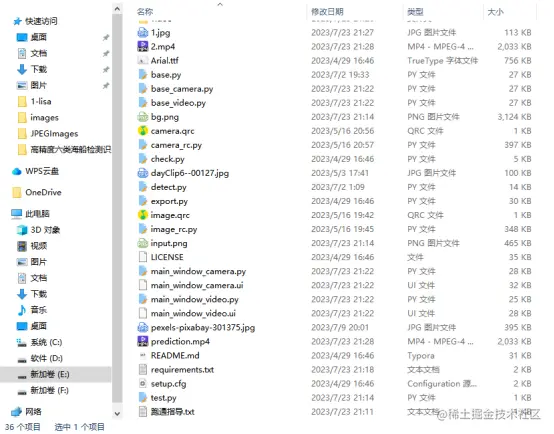The height and width of the screenshot is (434, 554).
Task: Open 软件 (D:) drive
Action: pyautogui.click(x=46, y=358)
